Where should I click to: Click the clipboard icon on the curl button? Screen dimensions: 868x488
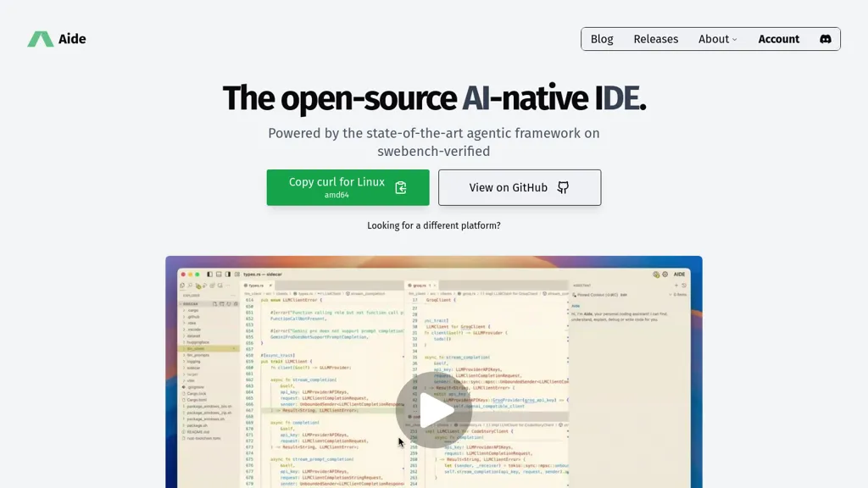(x=401, y=187)
